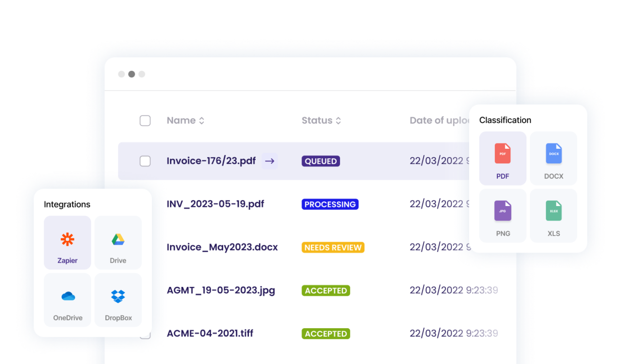This screenshot has width=621, height=364.
Task: Choose the OneDrive integration
Action: tap(67, 300)
